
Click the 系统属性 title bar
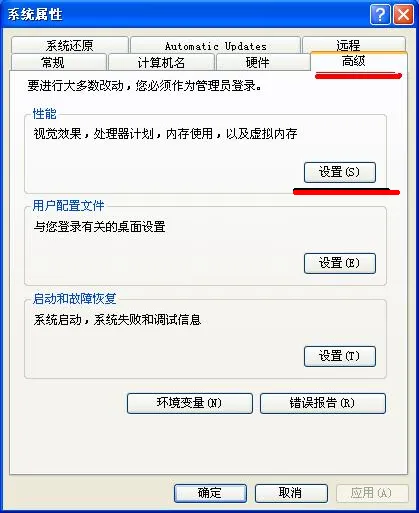[x=187, y=14]
